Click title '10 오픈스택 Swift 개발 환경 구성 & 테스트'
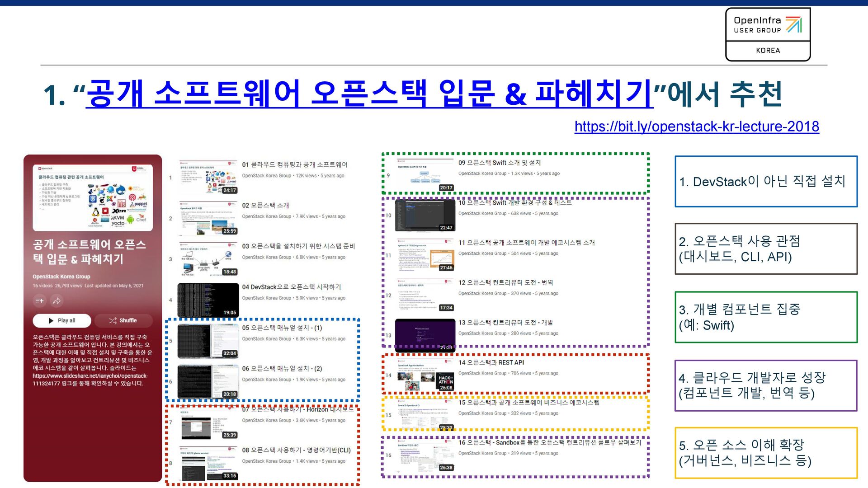Screen dimensions: 868x488 pyautogui.click(x=515, y=202)
